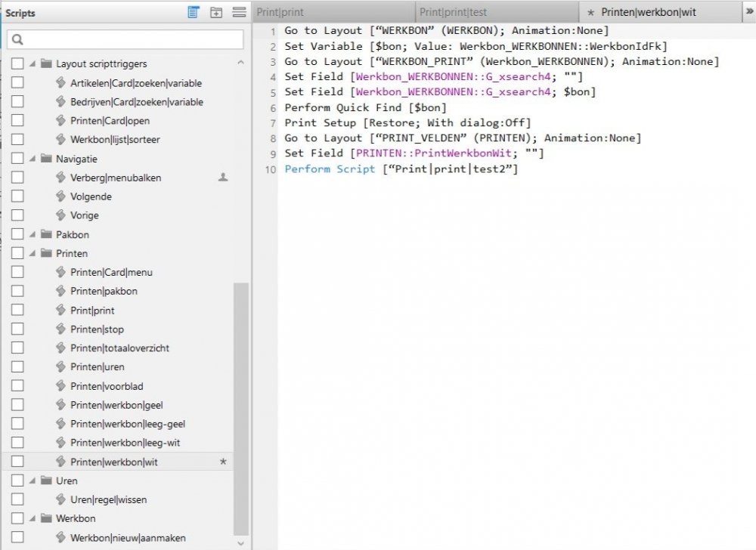Switch to the Print|print|test tab
Viewport: 756px width, 550px height.
496,12
